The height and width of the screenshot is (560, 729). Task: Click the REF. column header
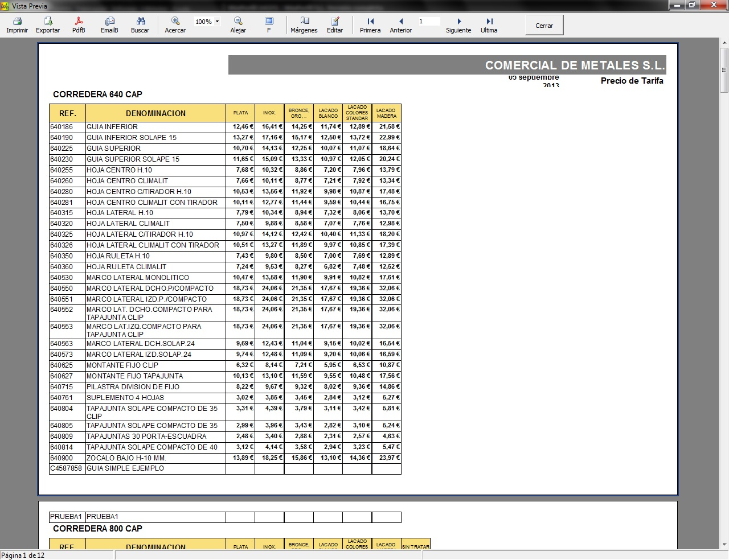68,113
